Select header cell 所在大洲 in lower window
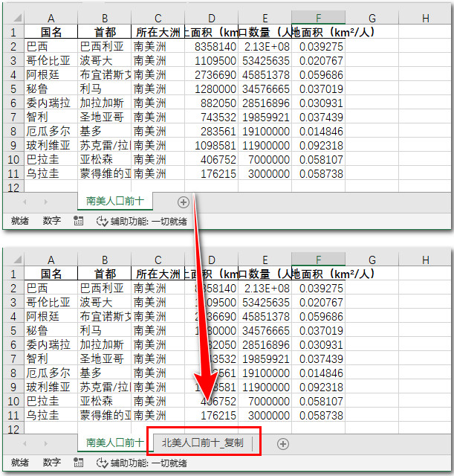 (158, 274)
